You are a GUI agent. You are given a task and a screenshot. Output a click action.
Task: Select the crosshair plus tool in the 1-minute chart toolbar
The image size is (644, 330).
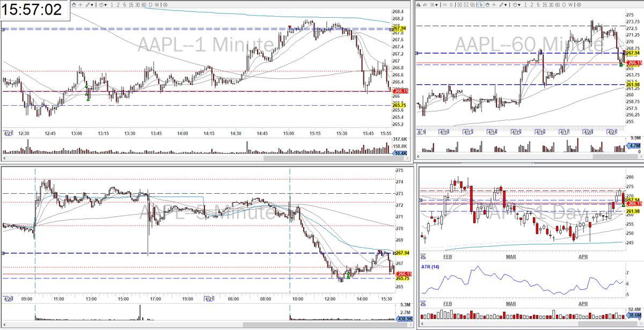click(x=80, y=4)
